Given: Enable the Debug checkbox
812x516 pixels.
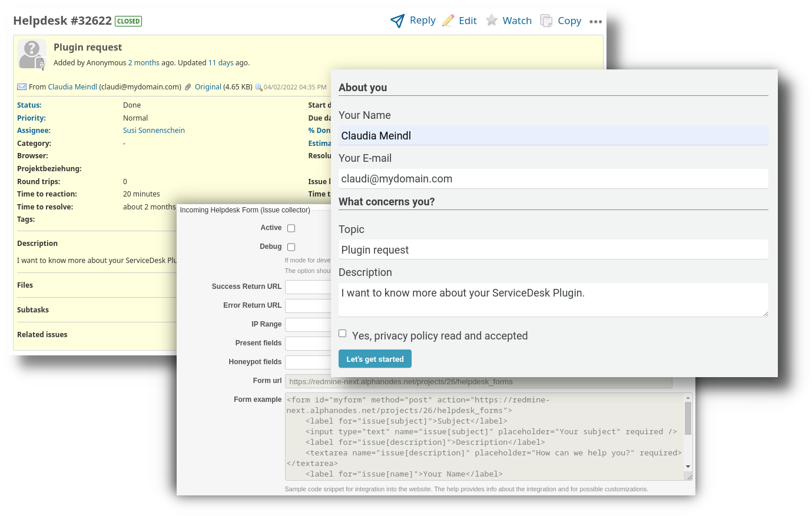Looking at the screenshot, I should pyautogui.click(x=291, y=247).
